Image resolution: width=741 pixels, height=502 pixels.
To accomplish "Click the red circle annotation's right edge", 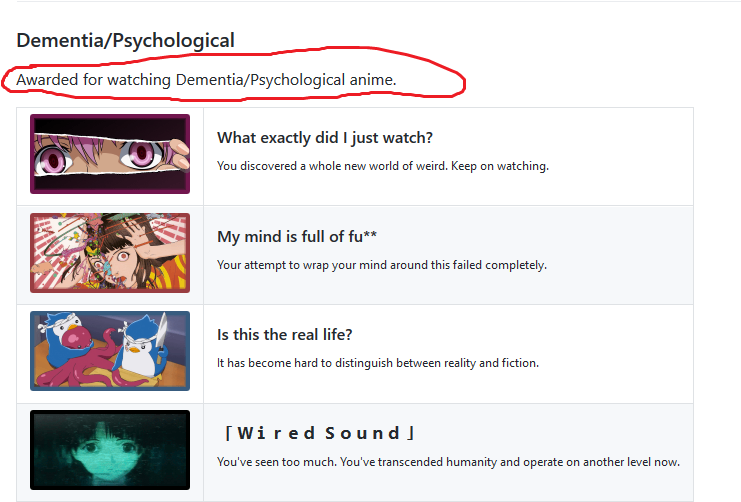I will (x=464, y=83).
